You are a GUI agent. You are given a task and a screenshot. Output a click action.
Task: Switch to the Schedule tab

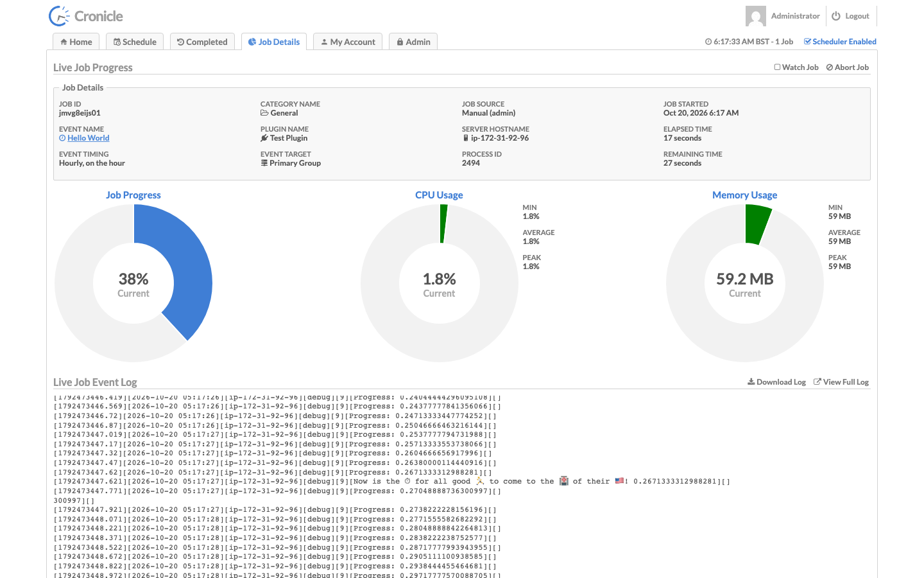pos(135,42)
